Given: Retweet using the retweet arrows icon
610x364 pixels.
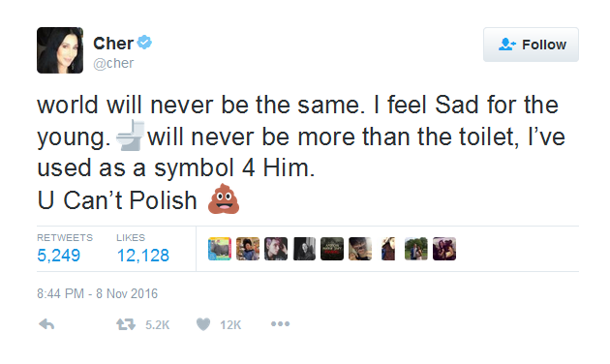Looking at the screenshot, I should [126, 324].
